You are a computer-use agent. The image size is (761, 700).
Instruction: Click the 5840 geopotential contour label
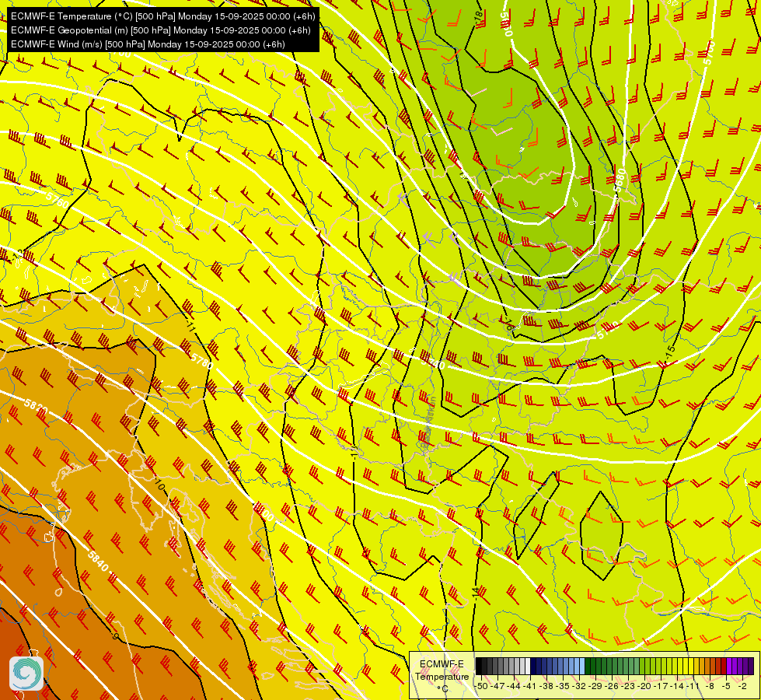(99, 561)
